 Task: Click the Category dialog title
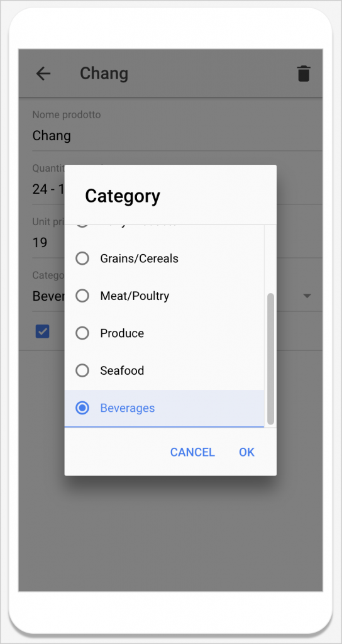[123, 196]
